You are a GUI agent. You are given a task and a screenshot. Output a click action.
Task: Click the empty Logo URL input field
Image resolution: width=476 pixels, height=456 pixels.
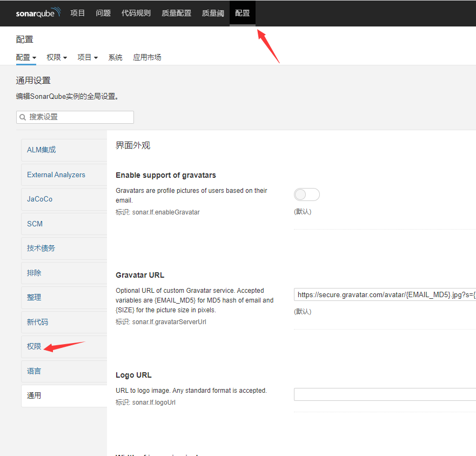tap(385, 394)
